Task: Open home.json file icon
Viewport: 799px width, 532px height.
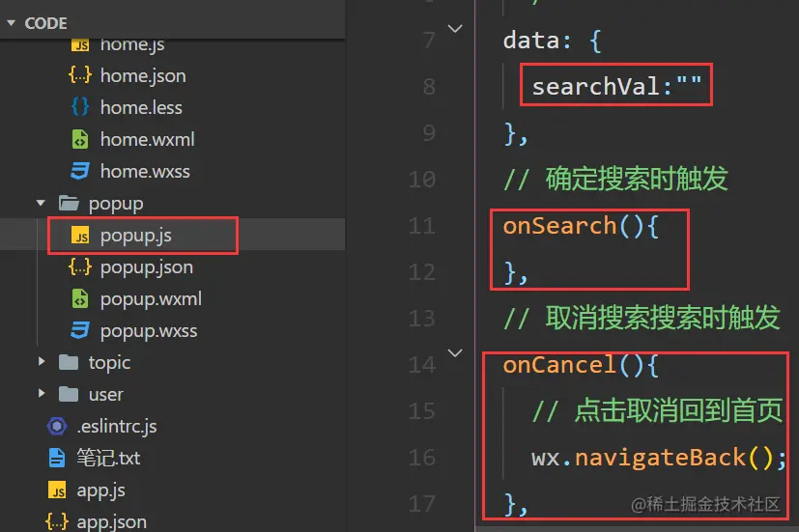Action: point(80,75)
